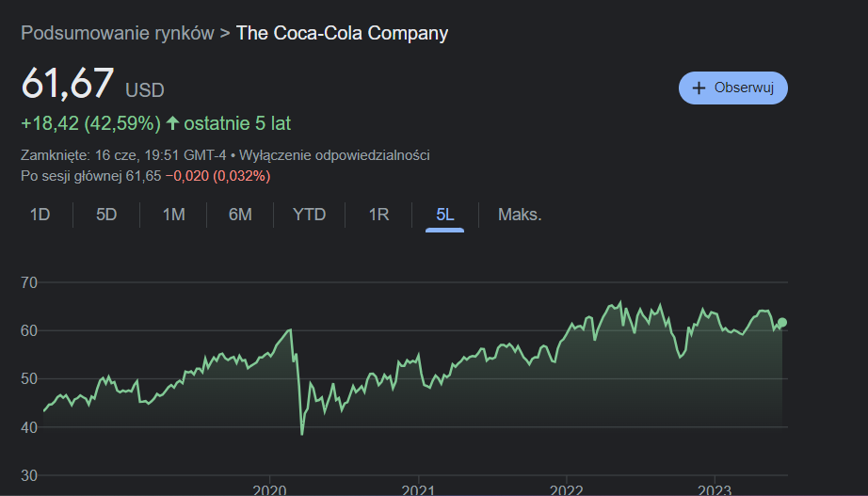This screenshot has width=868, height=496.
Task: Click the plus icon in Obserwuj
Action: [x=699, y=88]
